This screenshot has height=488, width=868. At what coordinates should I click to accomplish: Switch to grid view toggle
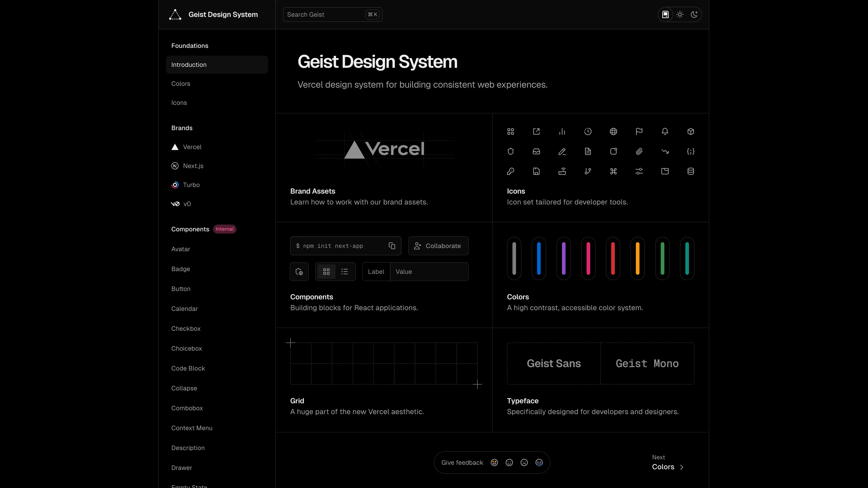point(326,271)
